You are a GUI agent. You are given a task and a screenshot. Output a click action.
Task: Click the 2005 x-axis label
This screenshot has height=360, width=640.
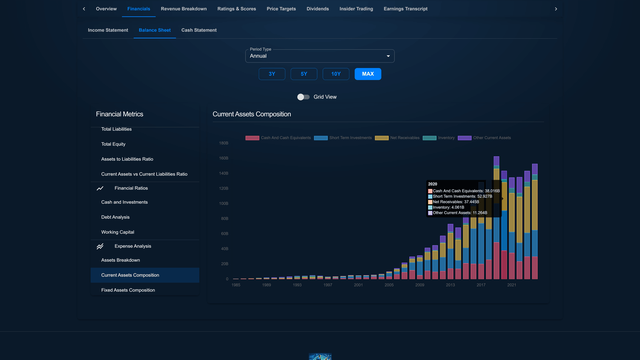pos(389,285)
